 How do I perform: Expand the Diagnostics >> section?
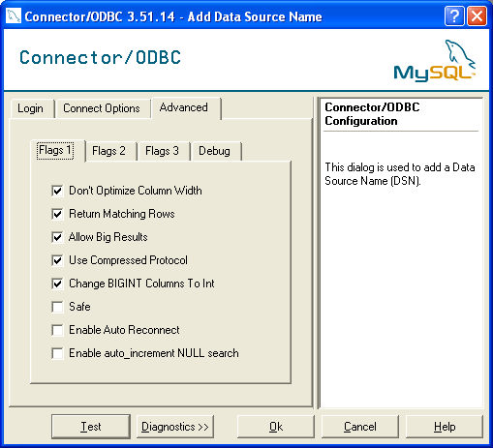pos(175,427)
